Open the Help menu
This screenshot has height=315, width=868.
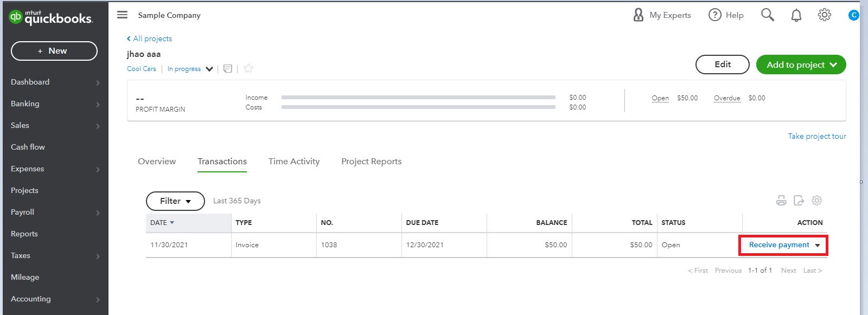point(726,15)
